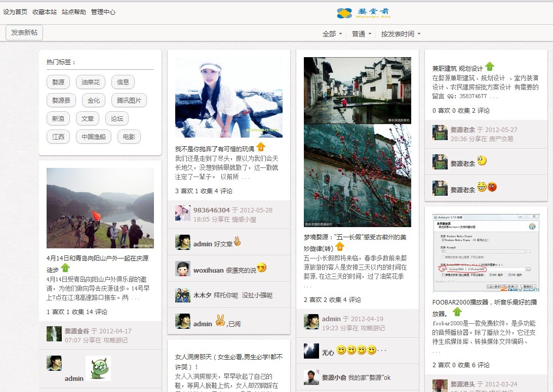
Task: Open 情感小屋 category link
Action: click(244, 220)
